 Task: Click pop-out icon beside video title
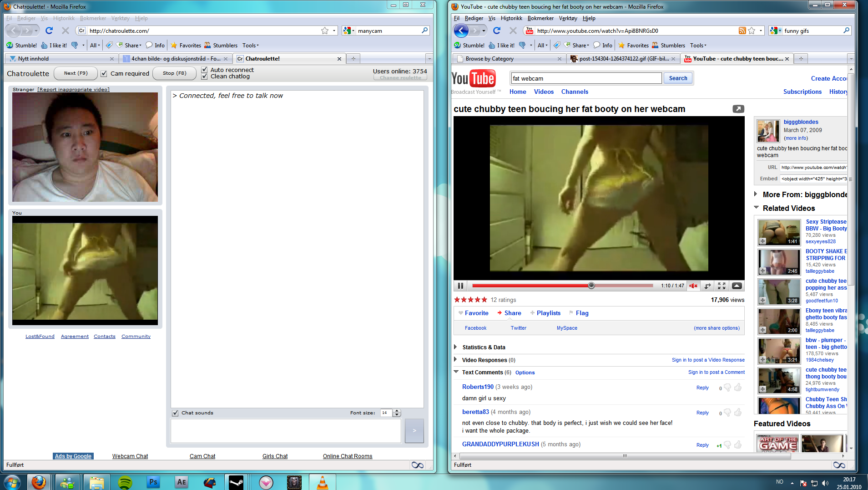point(738,109)
